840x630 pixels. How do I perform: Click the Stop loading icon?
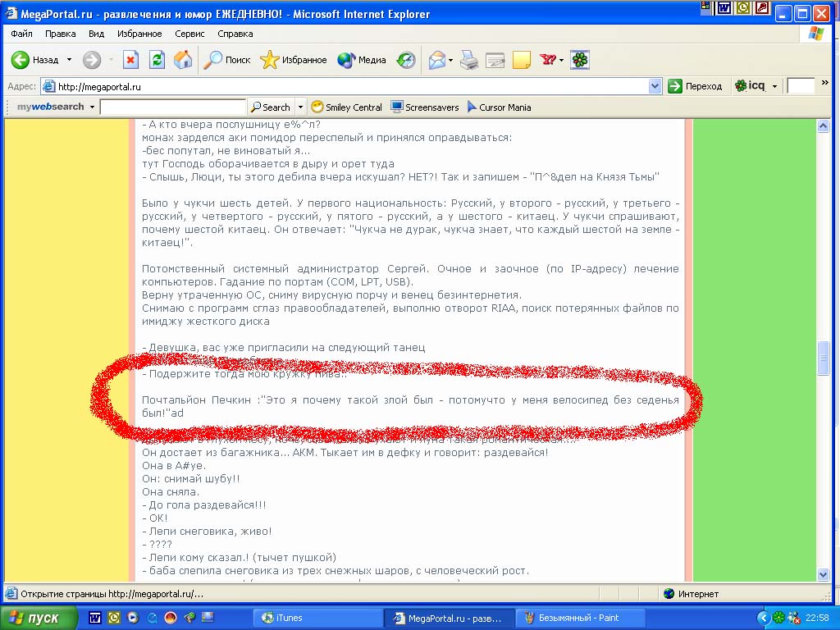click(x=130, y=60)
